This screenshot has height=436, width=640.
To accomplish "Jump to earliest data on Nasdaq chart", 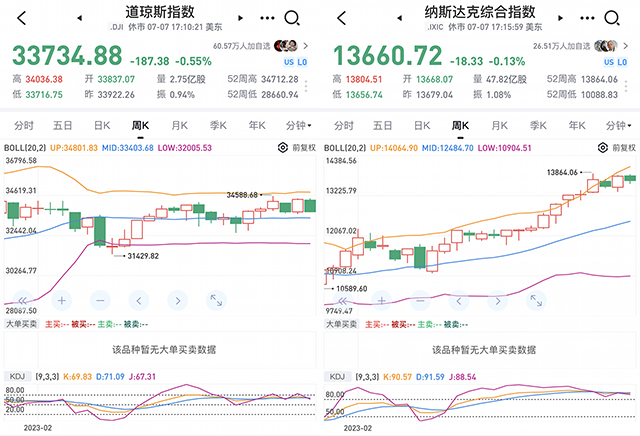I will pos(342,301).
